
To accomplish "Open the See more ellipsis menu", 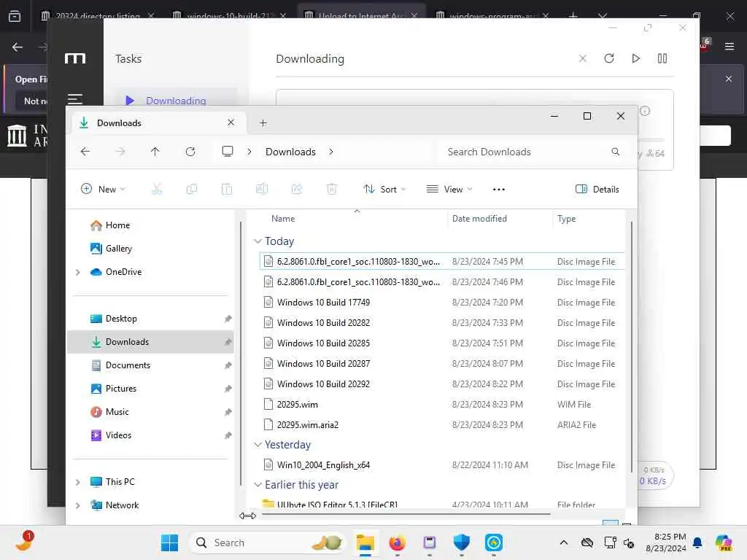I will [x=499, y=190].
